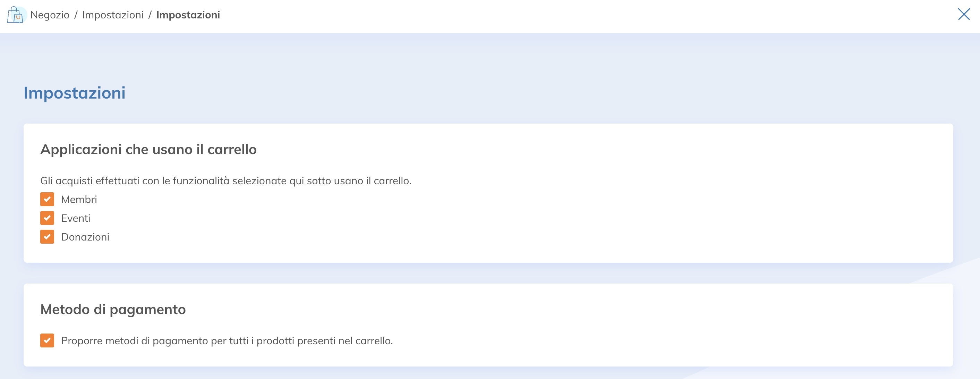Screen dimensions: 980x379
Task: Click the Membri label text
Action: coord(79,200)
